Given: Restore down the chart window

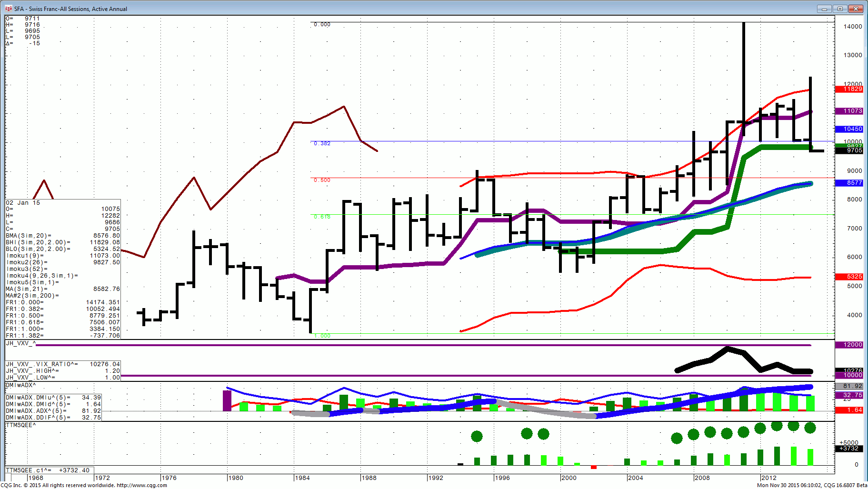Looking at the screenshot, I should [x=840, y=9].
